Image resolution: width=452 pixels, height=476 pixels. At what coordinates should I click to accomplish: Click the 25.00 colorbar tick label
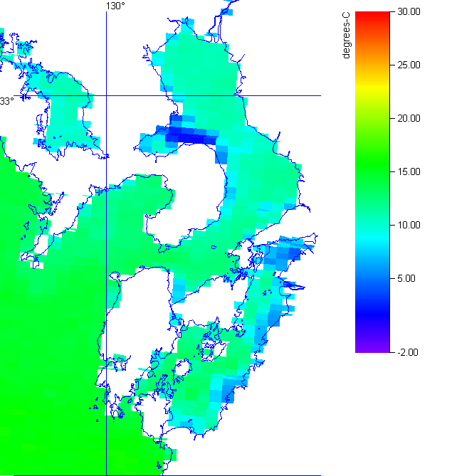click(409, 65)
